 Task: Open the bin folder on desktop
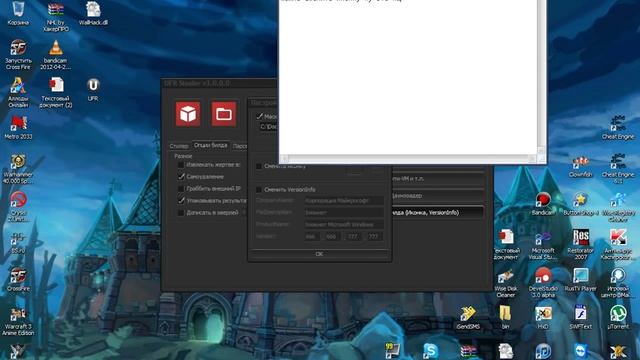(x=505, y=318)
